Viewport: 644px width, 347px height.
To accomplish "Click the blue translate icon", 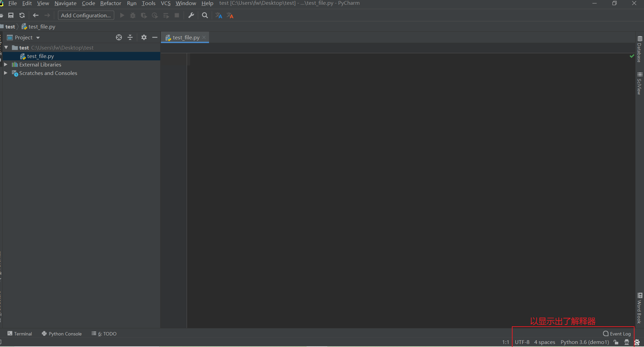I will [x=219, y=16].
